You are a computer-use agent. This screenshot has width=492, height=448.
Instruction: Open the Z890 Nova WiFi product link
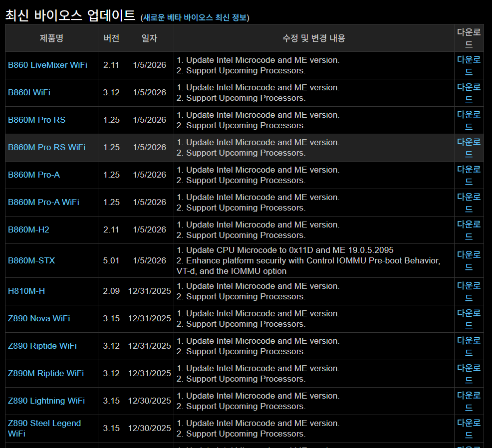[x=38, y=318]
